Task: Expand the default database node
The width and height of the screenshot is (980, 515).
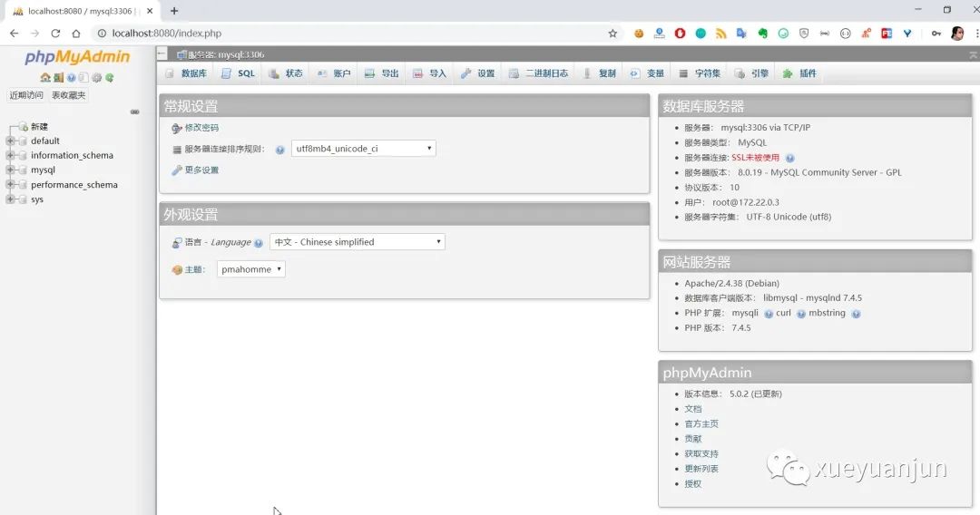Action: pos(10,141)
